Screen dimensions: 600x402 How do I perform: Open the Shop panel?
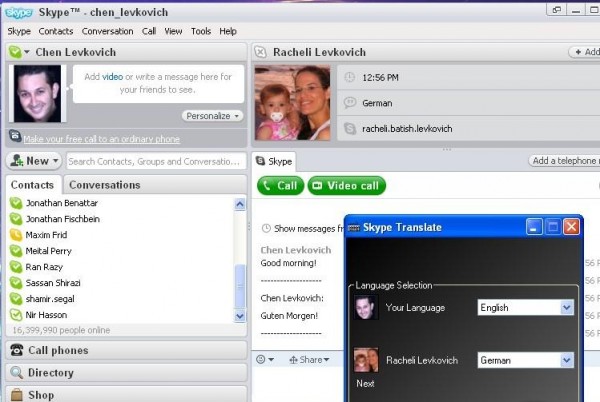[126, 394]
